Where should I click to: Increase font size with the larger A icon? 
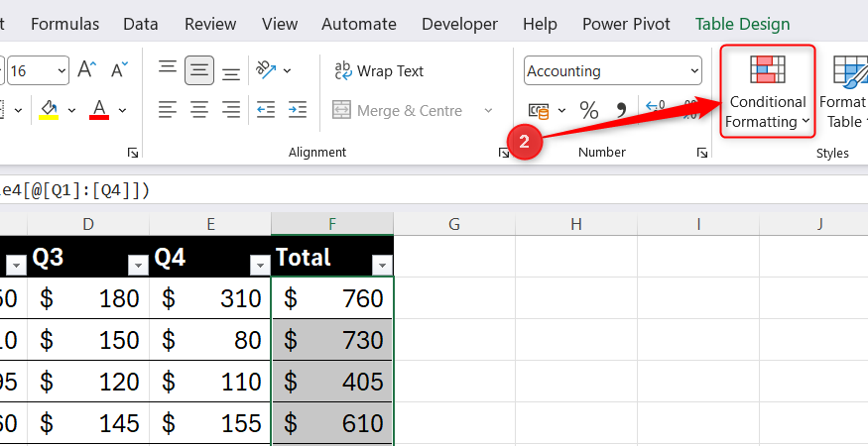87,70
